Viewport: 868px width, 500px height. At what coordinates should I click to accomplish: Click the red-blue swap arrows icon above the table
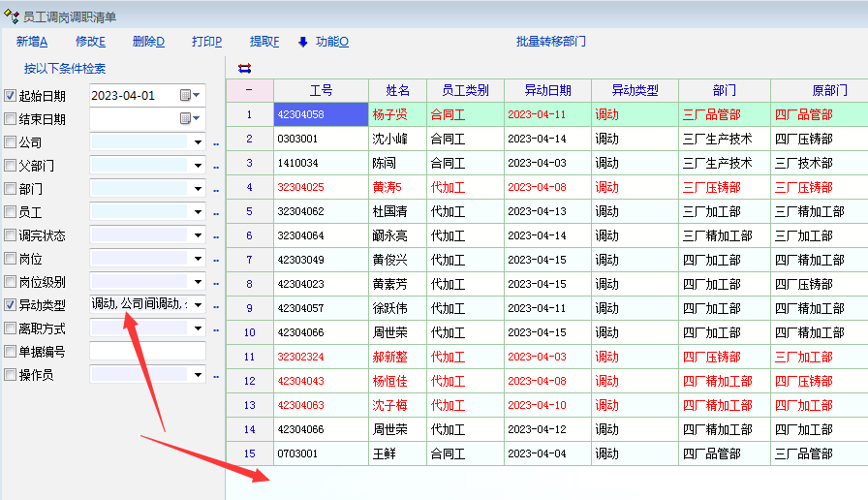click(x=244, y=68)
